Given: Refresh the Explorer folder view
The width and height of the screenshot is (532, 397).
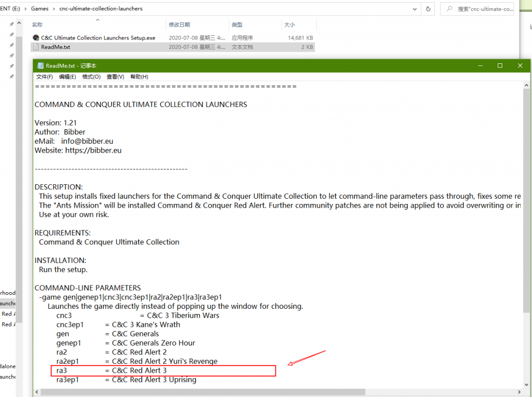Looking at the screenshot, I should (428, 9).
